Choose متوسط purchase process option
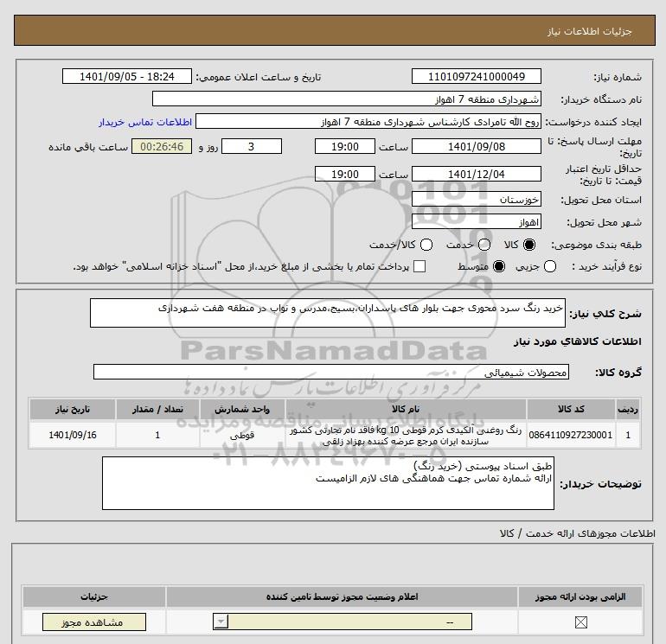 (499, 266)
